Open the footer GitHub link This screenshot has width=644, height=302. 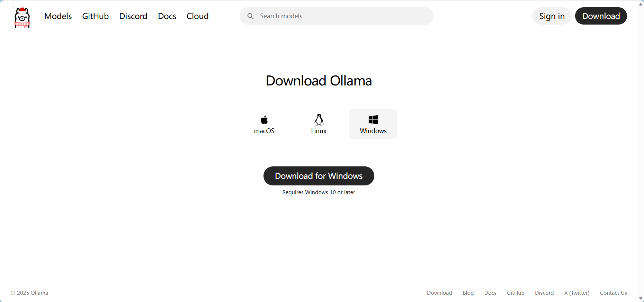click(x=516, y=293)
